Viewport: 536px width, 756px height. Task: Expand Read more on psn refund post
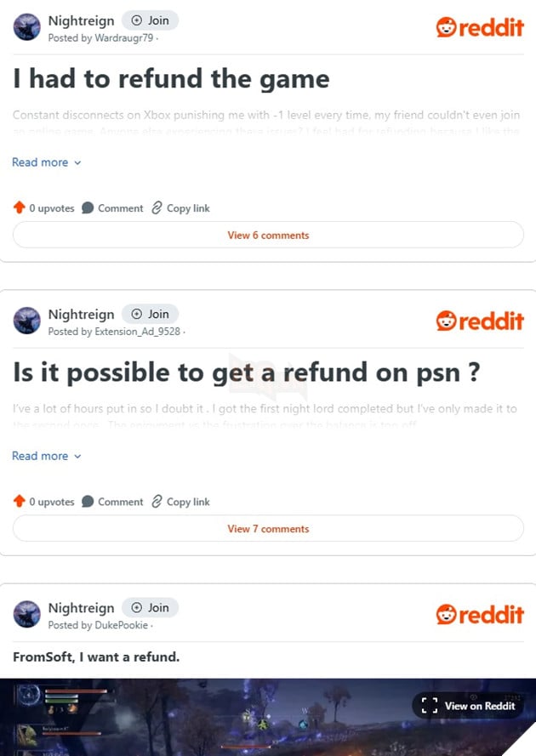click(46, 456)
